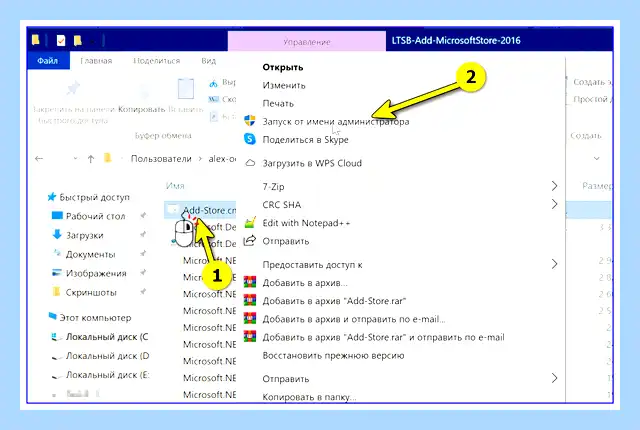Click the pin icon for Закрепить на панели
The height and width of the screenshot is (430, 640).
tap(73, 88)
